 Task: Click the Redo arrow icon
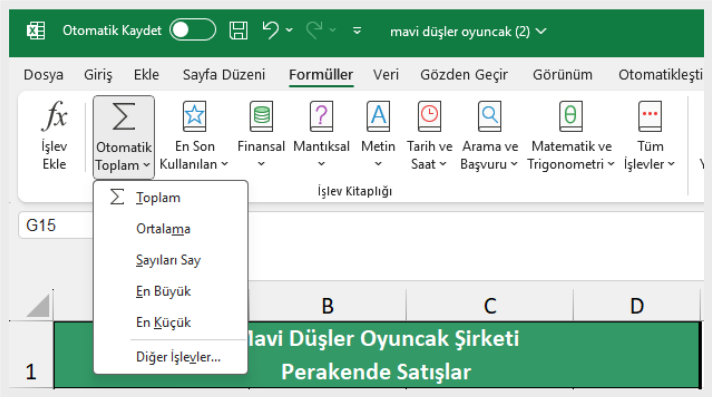[x=314, y=30]
